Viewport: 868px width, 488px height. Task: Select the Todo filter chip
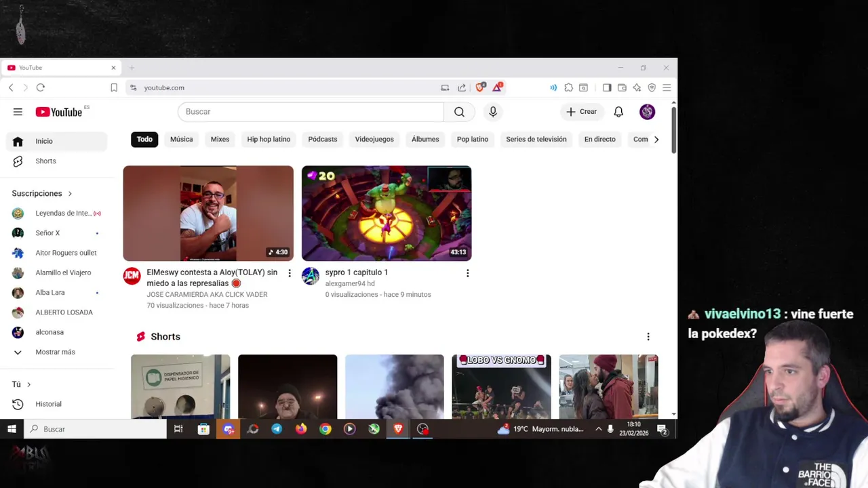(144, 139)
